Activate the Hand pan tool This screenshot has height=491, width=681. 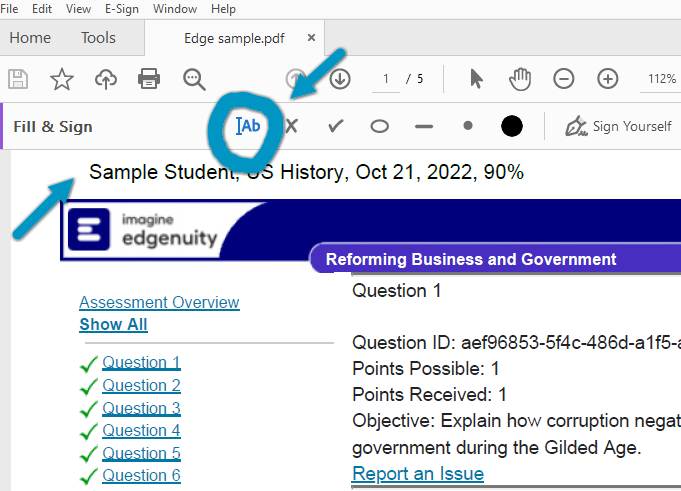point(519,79)
